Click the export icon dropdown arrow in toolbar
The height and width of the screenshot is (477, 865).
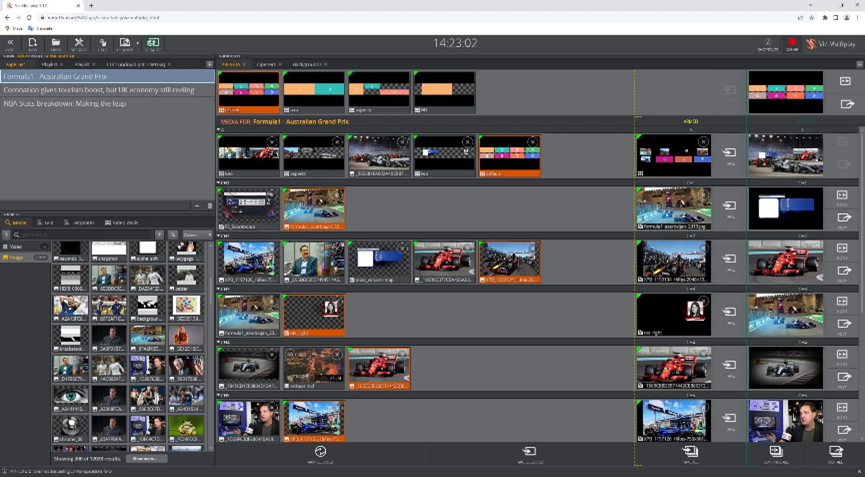pos(137,44)
